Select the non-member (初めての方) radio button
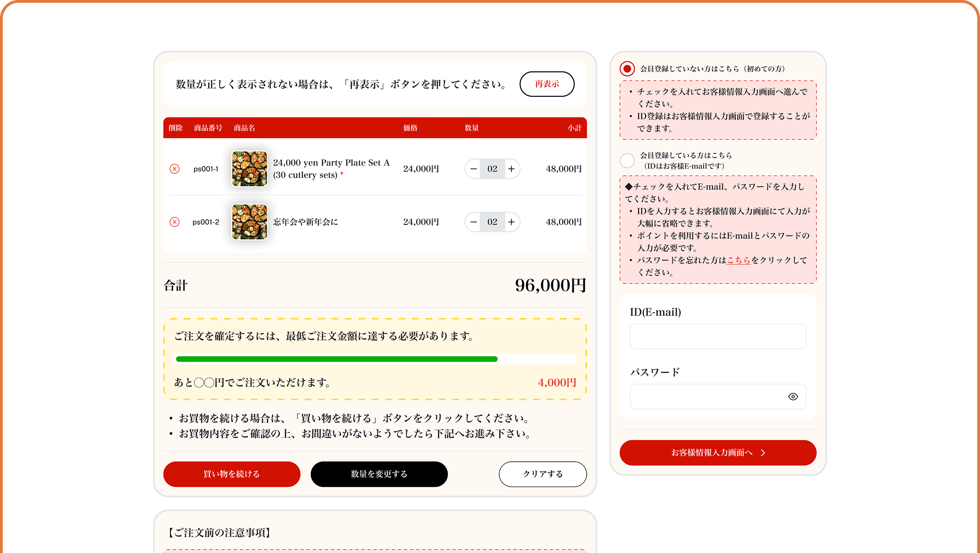The height and width of the screenshot is (553, 980). click(627, 69)
